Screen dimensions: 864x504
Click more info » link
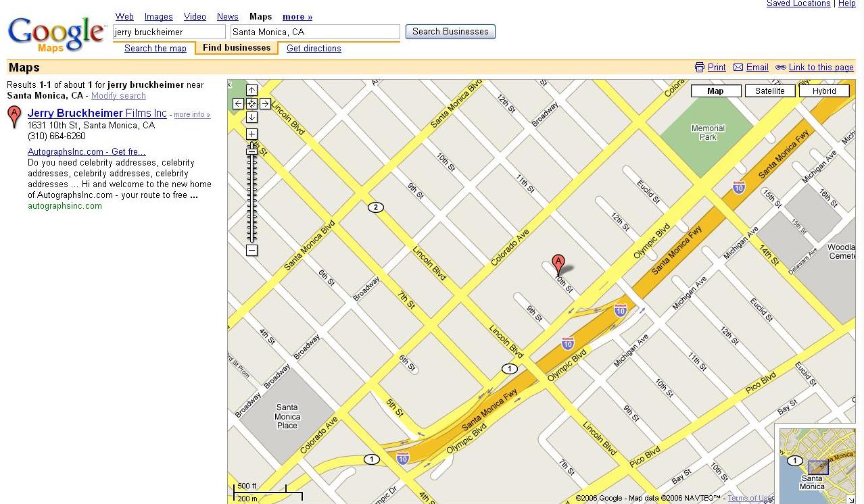192,115
